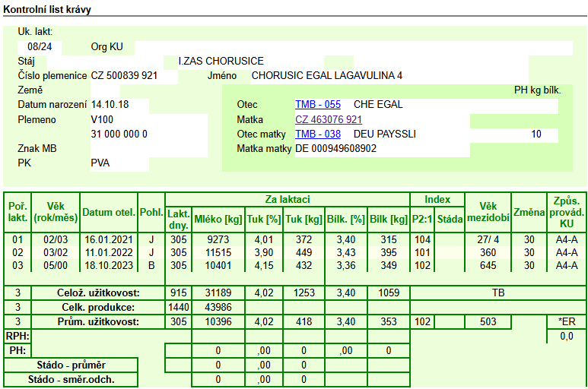Select dam's dam DE 000949608902
This screenshot has width=588, height=389.
(x=335, y=149)
